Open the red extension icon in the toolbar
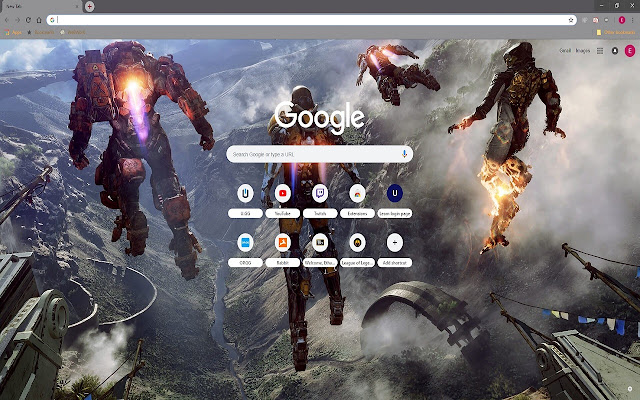The image size is (640, 400). tap(596, 20)
